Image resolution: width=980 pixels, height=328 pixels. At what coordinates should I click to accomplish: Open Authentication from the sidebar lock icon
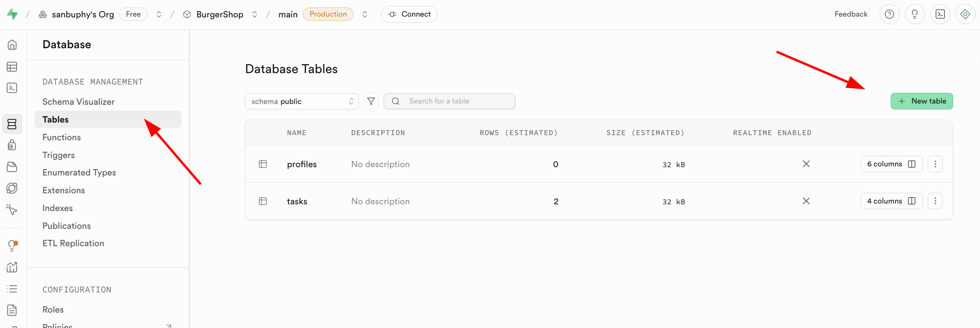pyautogui.click(x=12, y=145)
